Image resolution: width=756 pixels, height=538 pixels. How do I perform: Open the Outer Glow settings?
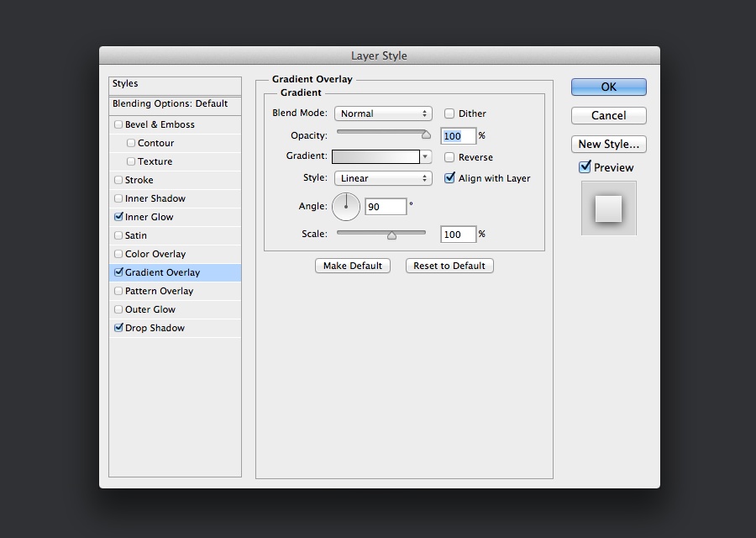tap(150, 309)
